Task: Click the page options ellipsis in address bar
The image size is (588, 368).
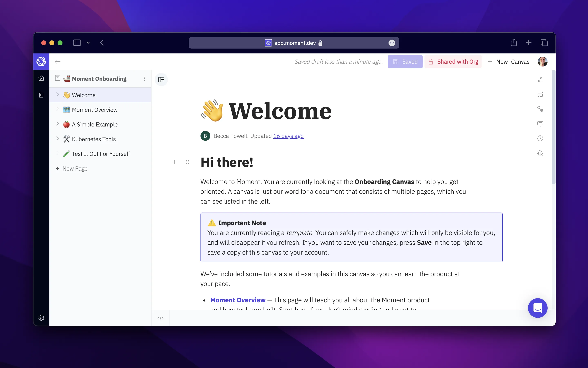Action: (x=392, y=43)
